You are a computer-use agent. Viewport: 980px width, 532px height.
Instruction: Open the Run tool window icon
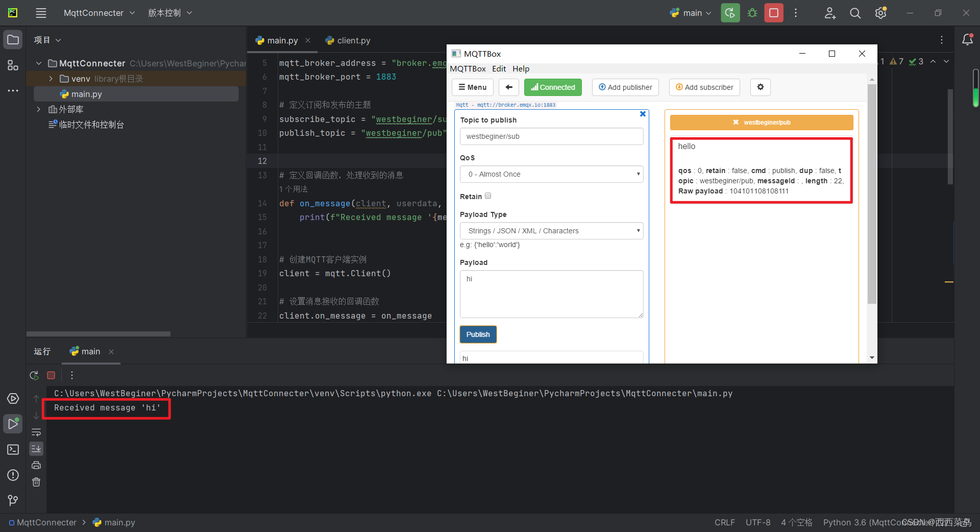(13, 424)
